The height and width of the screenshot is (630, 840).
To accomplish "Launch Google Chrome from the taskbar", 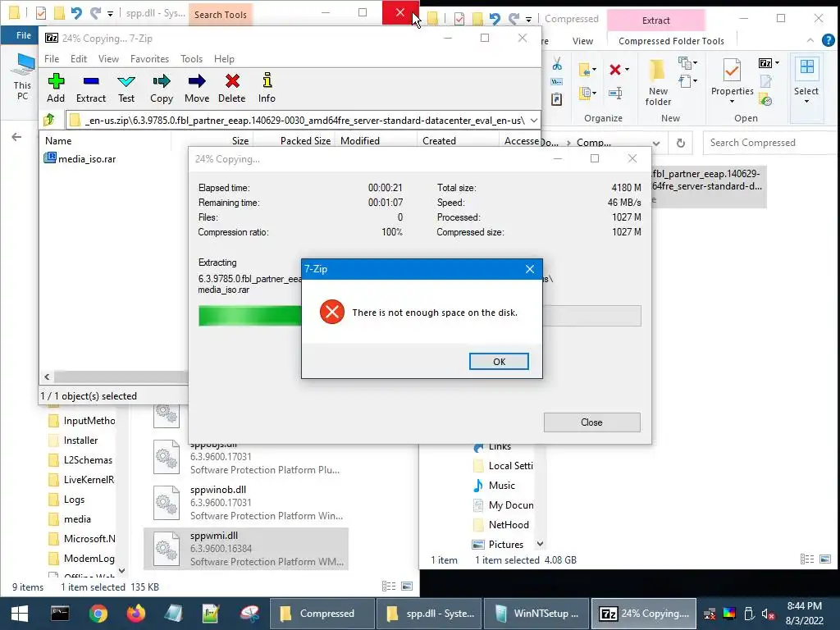I will point(98,614).
